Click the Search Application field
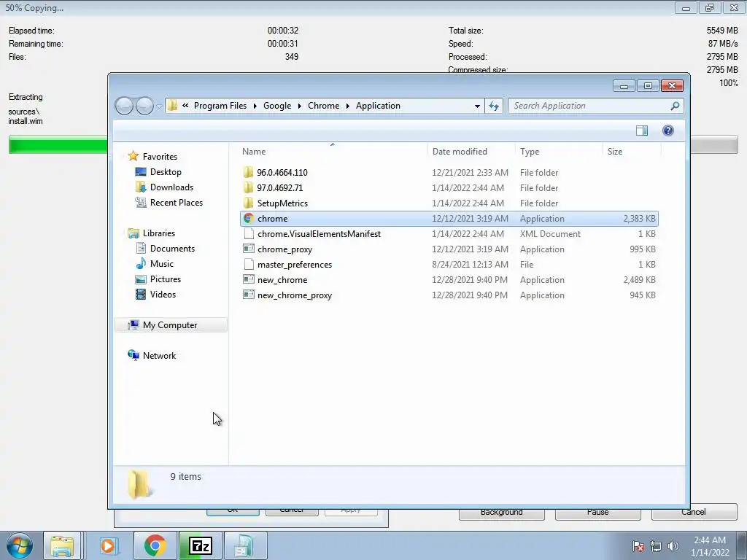 [596, 106]
